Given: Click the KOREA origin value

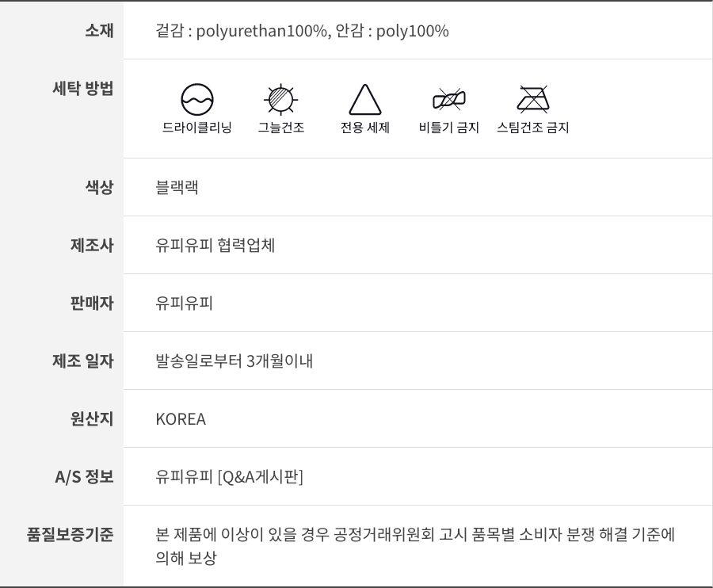Looking at the screenshot, I should click(x=181, y=419).
